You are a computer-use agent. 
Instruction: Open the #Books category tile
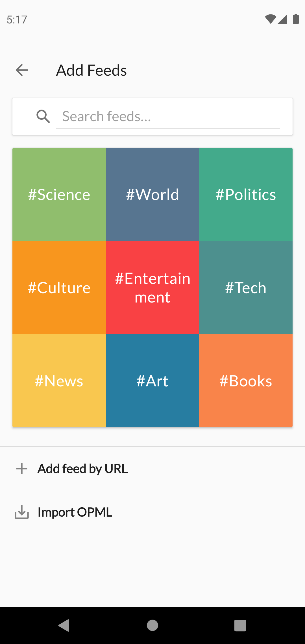[x=246, y=381]
